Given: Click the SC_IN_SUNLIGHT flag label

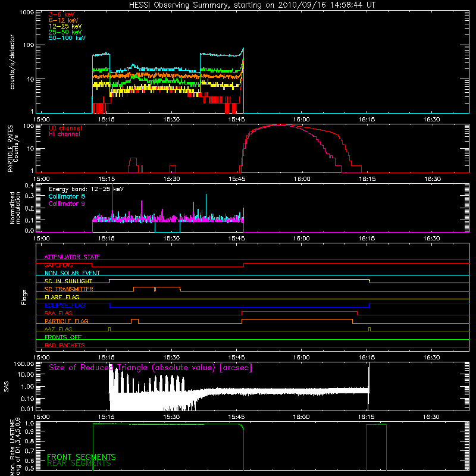Looking at the screenshot, I should pyautogui.click(x=68, y=281).
